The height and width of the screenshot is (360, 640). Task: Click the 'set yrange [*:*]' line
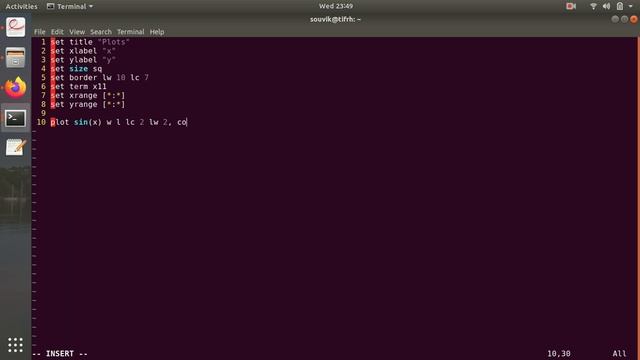pos(88,104)
